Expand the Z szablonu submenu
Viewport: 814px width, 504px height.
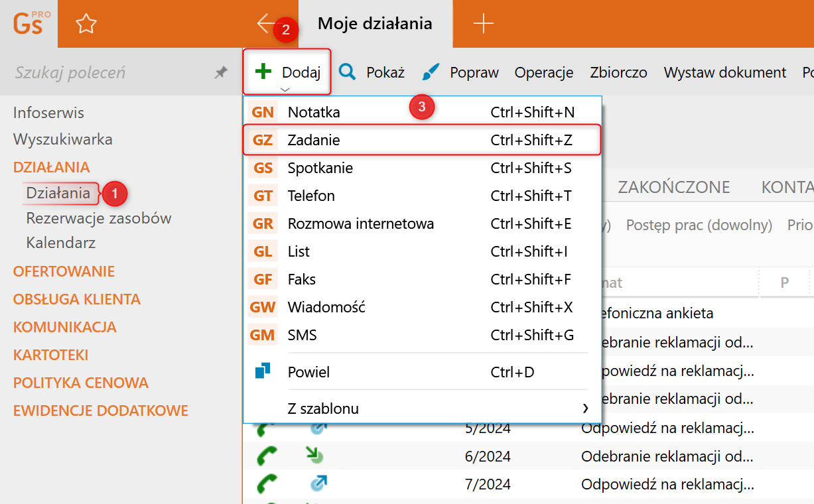click(x=585, y=408)
